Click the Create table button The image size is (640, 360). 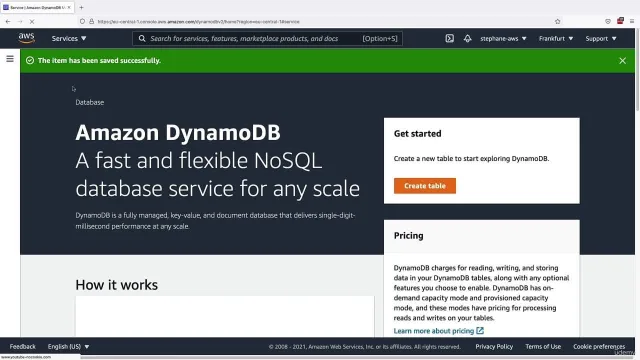point(425,186)
